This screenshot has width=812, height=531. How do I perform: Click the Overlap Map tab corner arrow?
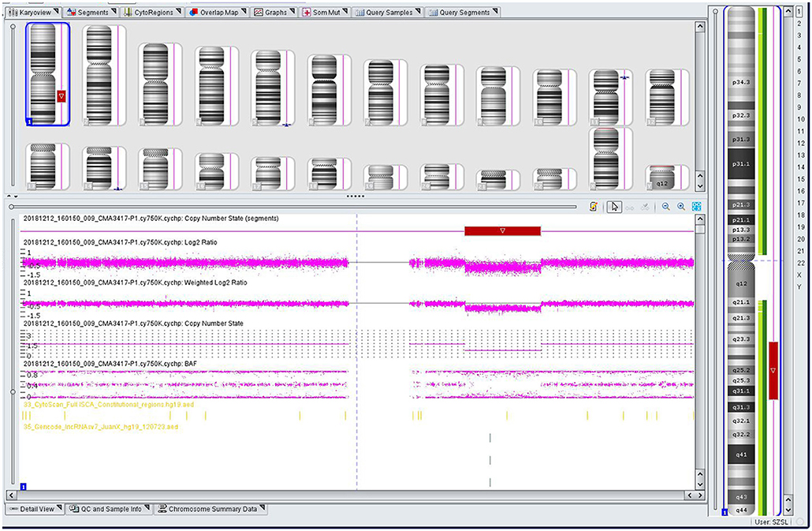(244, 11)
